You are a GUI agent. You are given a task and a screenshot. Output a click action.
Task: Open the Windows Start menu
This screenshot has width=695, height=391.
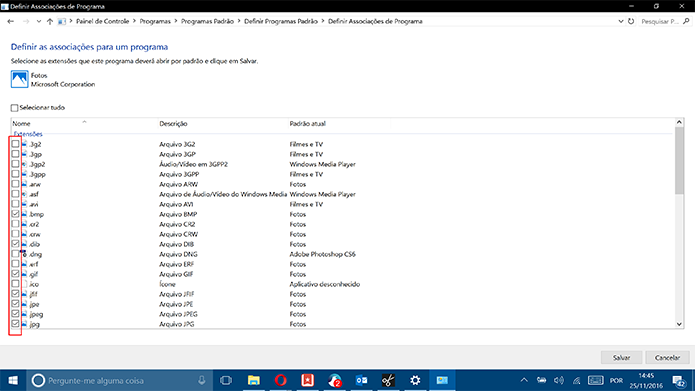(13, 380)
